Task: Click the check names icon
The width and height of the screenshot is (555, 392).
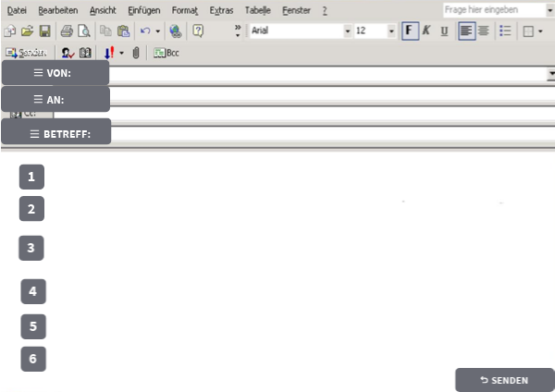Action: pos(68,53)
